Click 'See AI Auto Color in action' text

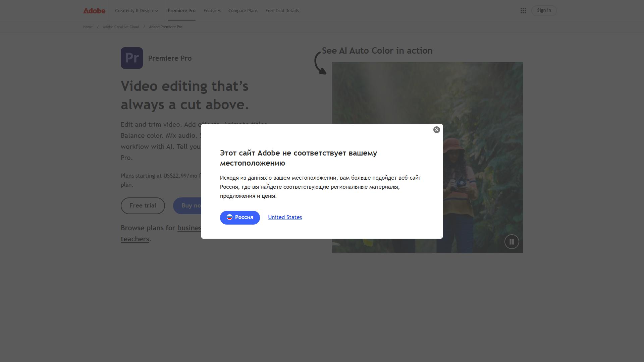pos(377,51)
